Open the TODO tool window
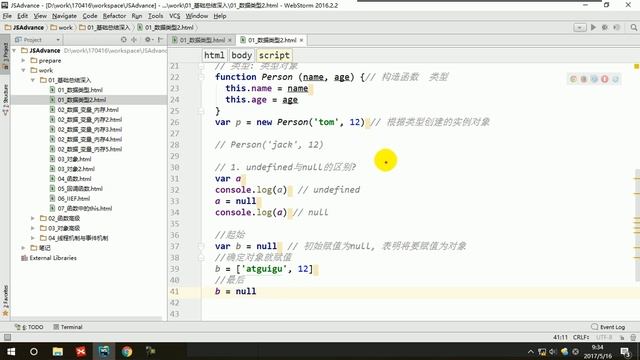Viewport: 640px width, 360px height. [29, 327]
